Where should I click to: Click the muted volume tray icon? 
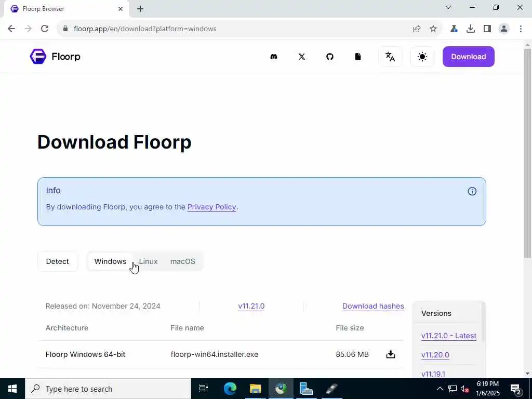click(465, 389)
